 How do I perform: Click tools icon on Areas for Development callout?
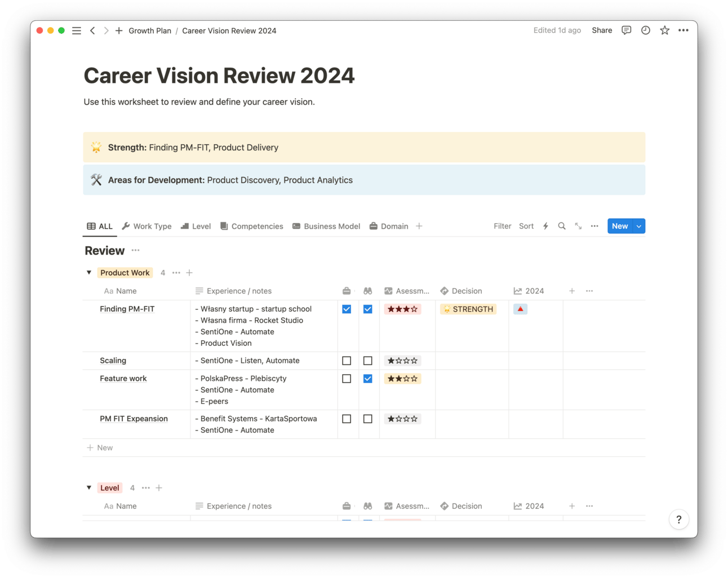pos(96,180)
